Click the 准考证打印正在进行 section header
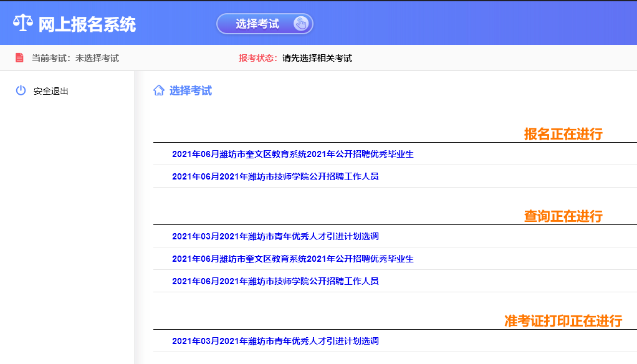The height and width of the screenshot is (364, 637). coord(563,321)
